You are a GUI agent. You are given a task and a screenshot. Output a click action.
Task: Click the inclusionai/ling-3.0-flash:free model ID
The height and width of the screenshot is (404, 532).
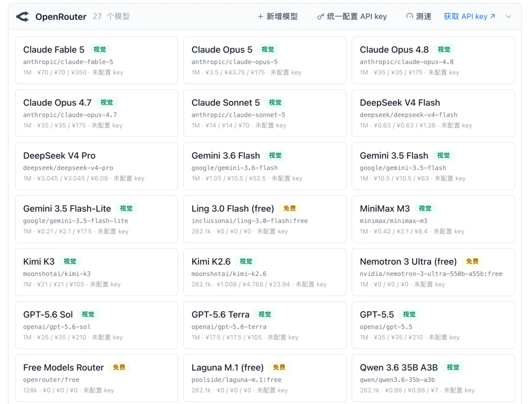tap(249, 221)
